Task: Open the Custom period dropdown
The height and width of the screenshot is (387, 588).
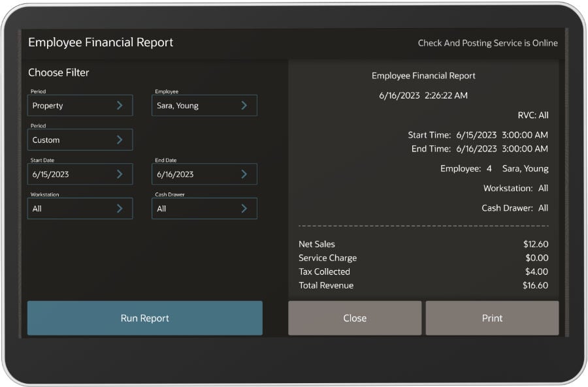Action: [x=80, y=140]
